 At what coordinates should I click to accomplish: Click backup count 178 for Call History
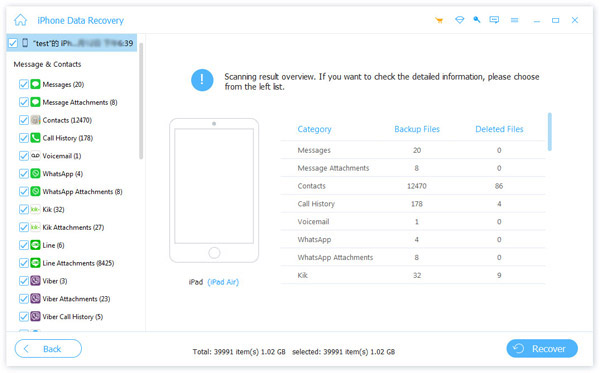click(x=417, y=204)
